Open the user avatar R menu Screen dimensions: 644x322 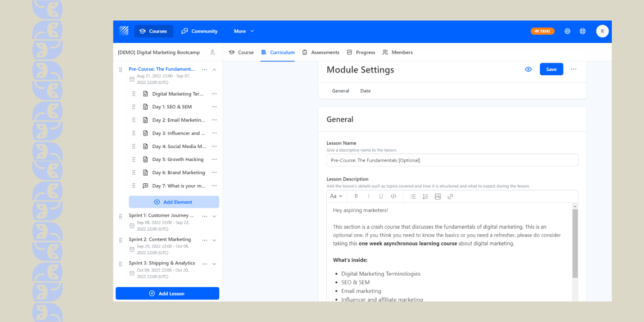[x=602, y=31]
